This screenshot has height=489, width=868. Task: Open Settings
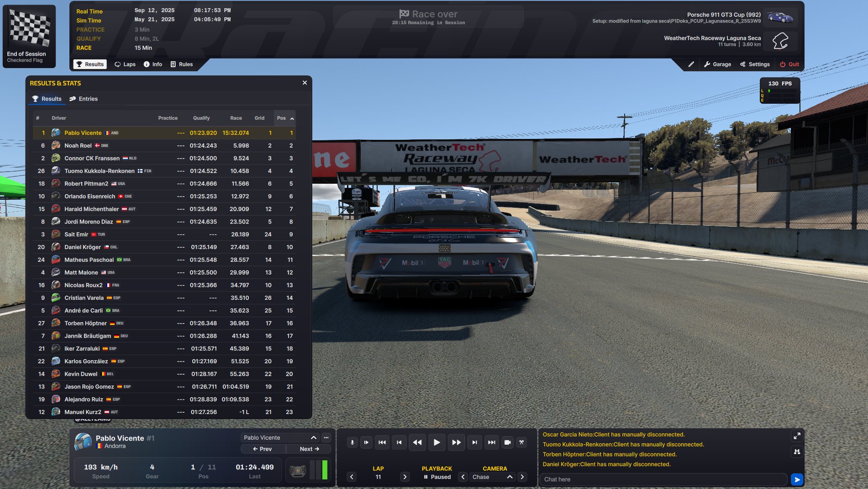click(x=755, y=64)
